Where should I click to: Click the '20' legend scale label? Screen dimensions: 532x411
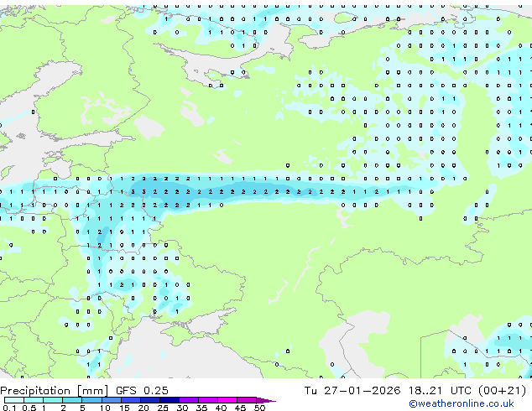point(143,408)
